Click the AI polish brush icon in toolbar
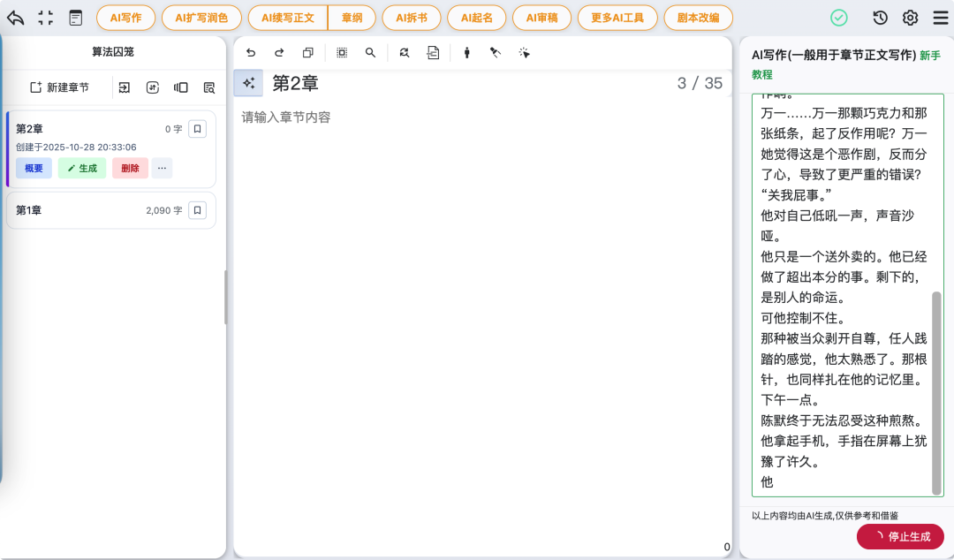The height and width of the screenshot is (560, 954). [x=496, y=52]
